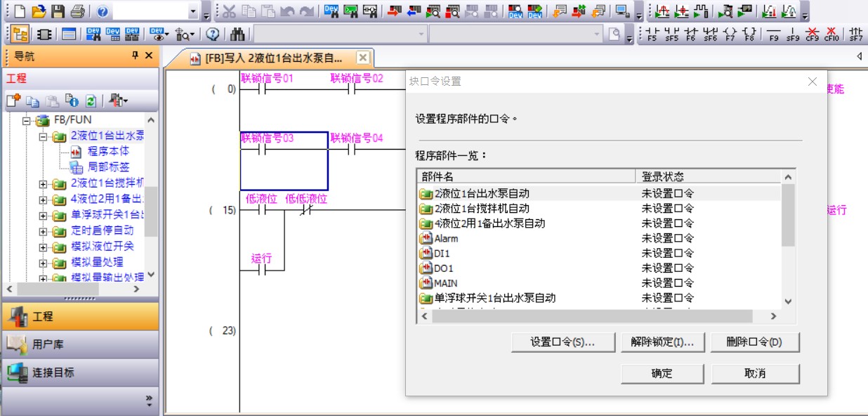Screen dimensions: 868x416
Task: Expand the 定时启停自动 tree node
Action: pyautogui.click(x=43, y=230)
